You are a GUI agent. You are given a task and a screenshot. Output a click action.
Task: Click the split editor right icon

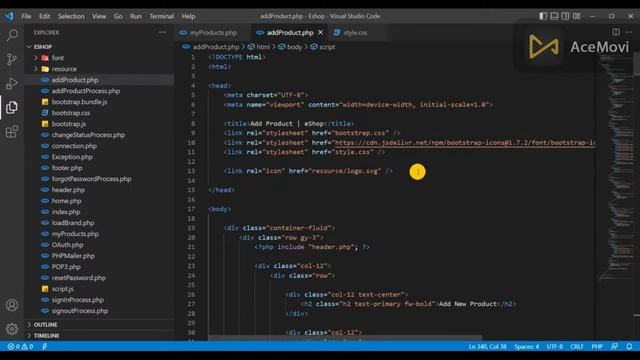[616, 32]
